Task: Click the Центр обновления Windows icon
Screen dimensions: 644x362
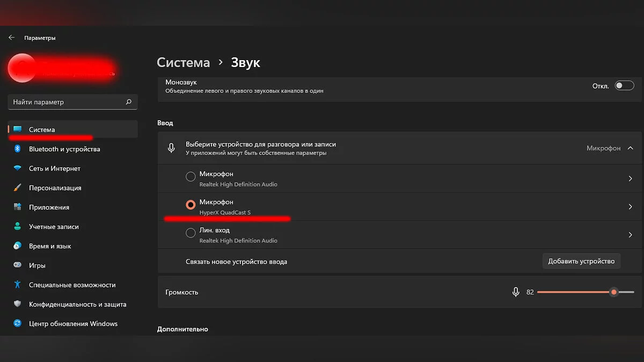Action: pyautogui.click(x=18, y=323)
